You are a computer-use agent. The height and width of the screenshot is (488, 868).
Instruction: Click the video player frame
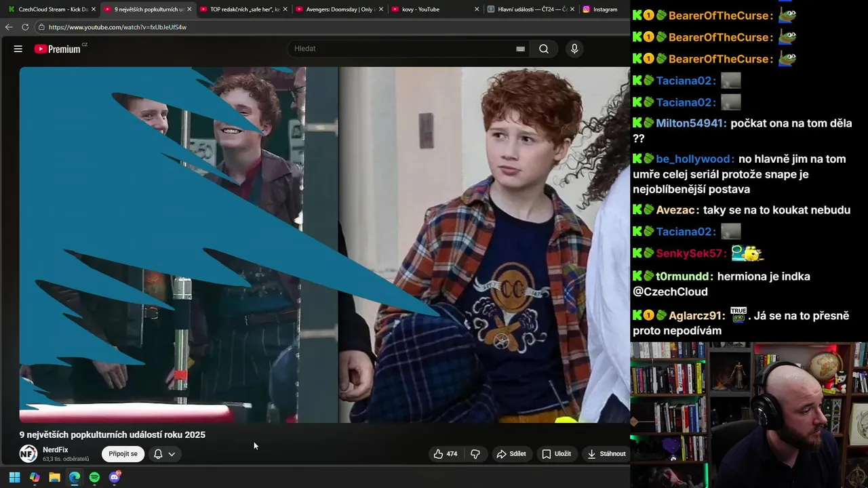(324, 245)
